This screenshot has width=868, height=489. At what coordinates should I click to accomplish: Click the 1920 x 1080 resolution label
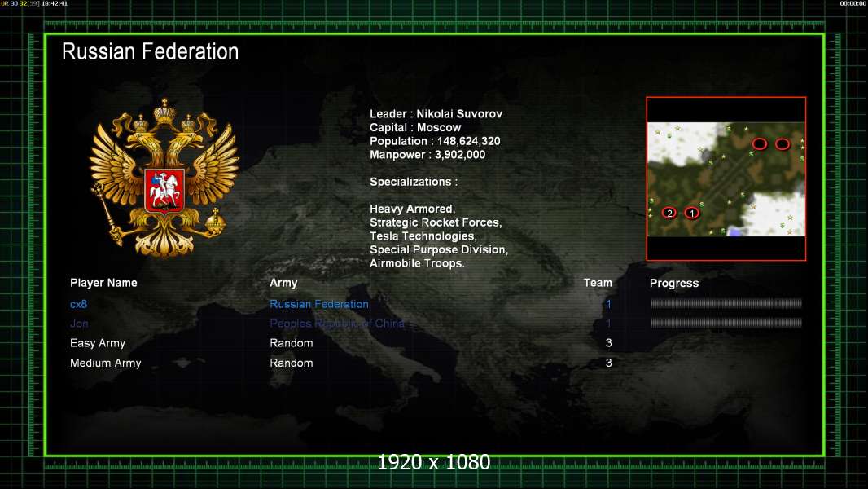point(434,462)
